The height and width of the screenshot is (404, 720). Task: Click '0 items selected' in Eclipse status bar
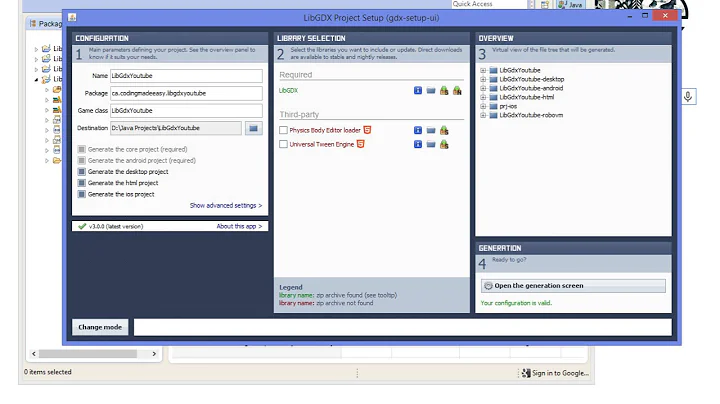48,372
